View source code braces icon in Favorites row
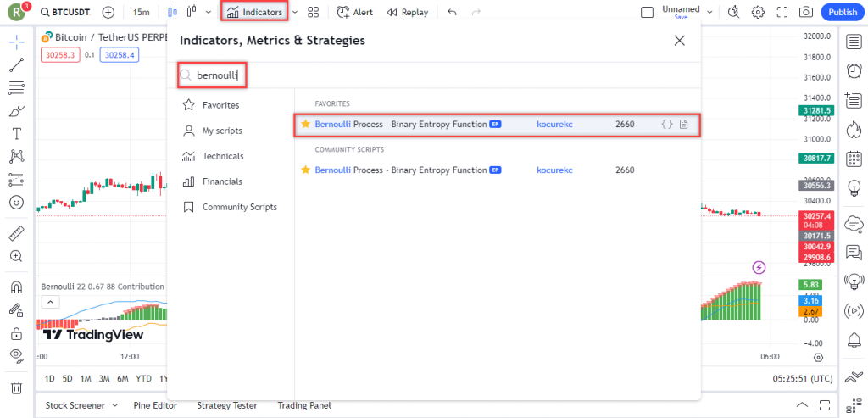Image resolution: width=868 pixels, height=418 pixels. [667, 125]
